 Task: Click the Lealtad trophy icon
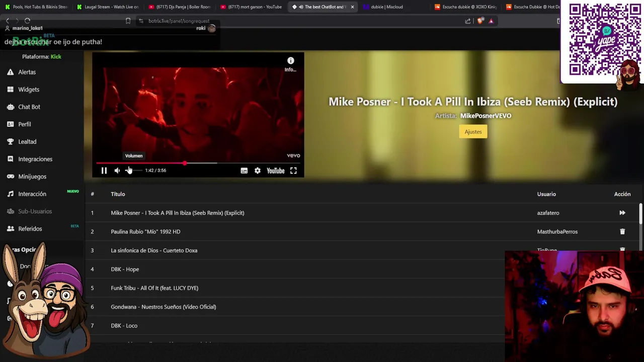point(10,142)
